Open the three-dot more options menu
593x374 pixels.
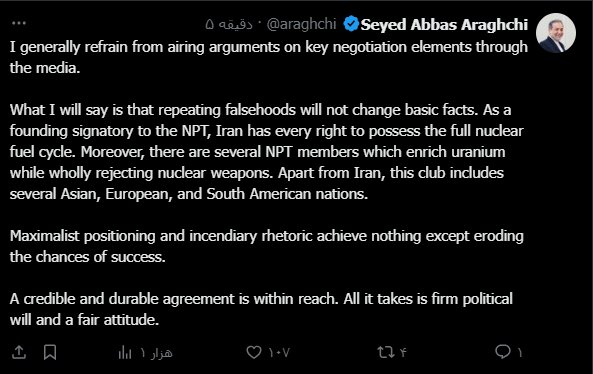[19, 23]
